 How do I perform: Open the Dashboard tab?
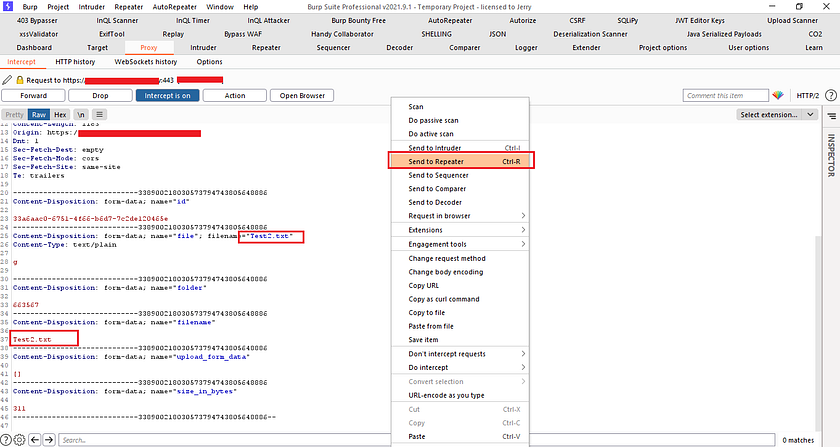pos(34,48)
